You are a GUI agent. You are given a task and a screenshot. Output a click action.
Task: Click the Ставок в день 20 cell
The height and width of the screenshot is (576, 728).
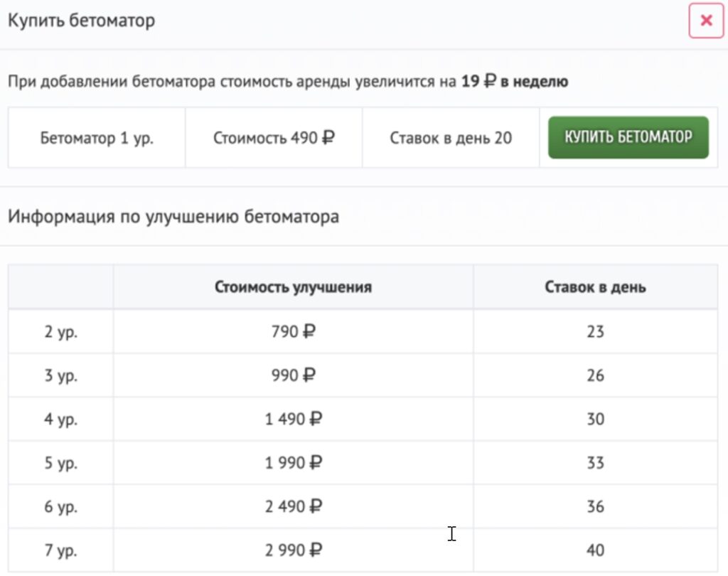point(451,138)
